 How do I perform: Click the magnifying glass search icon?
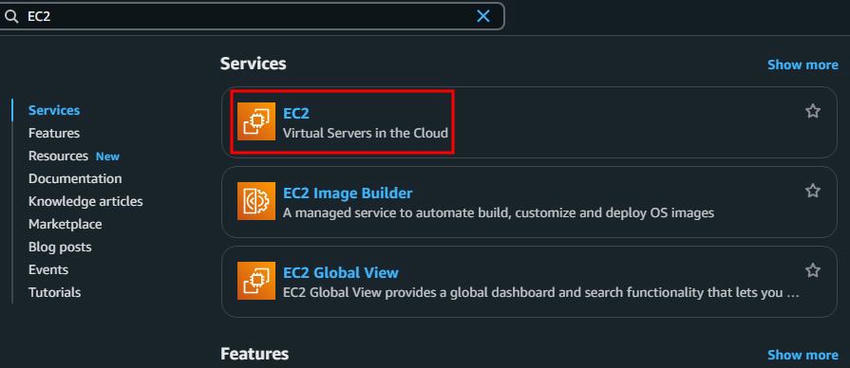click(x=11, y=17)
